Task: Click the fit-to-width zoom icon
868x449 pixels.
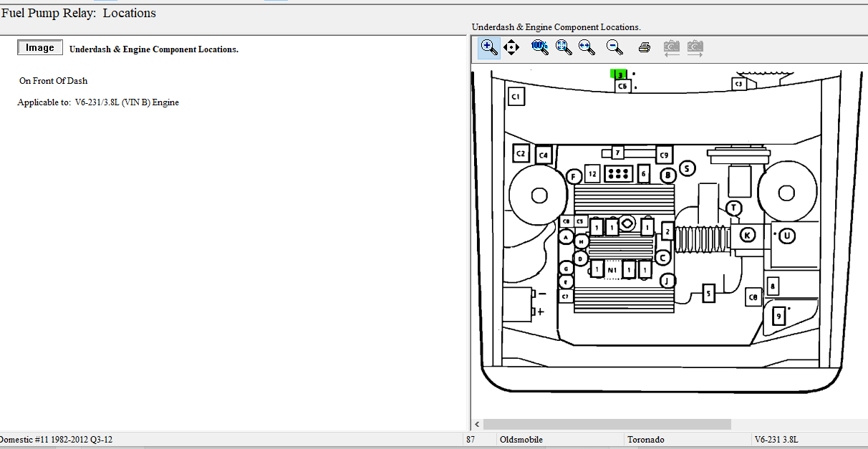Action: [587, 48]
